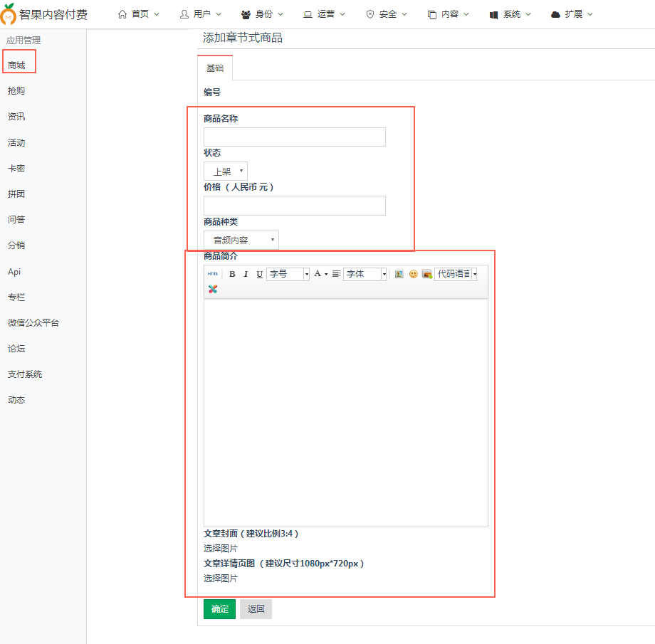Click the paragraph alignment icon
This screenshot has width=655, height=644.
tap(336, 274)
